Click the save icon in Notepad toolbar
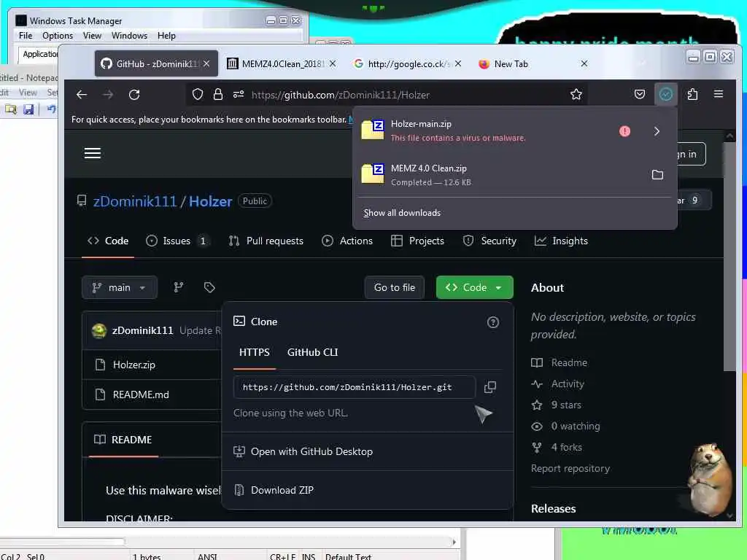The height and width of the screenshot is (560, 747). click(x=28, y=109)
